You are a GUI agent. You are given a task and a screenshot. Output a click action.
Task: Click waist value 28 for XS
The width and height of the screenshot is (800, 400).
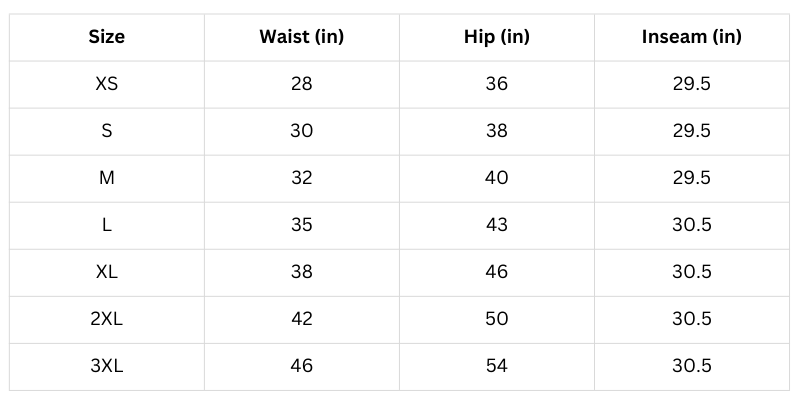301,84
